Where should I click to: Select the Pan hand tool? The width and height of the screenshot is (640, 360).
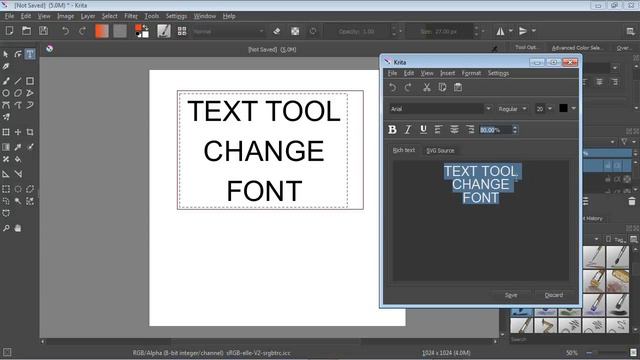18,228
